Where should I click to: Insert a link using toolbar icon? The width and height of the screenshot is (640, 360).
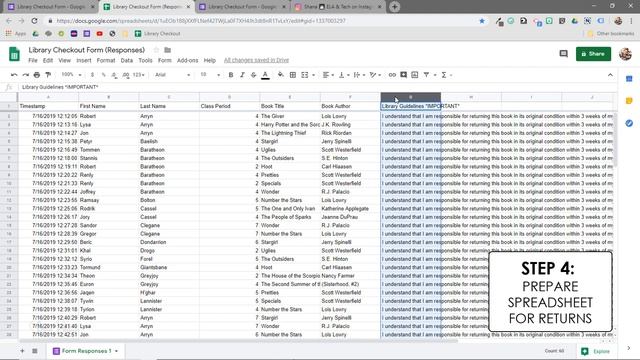click(392, 75)
